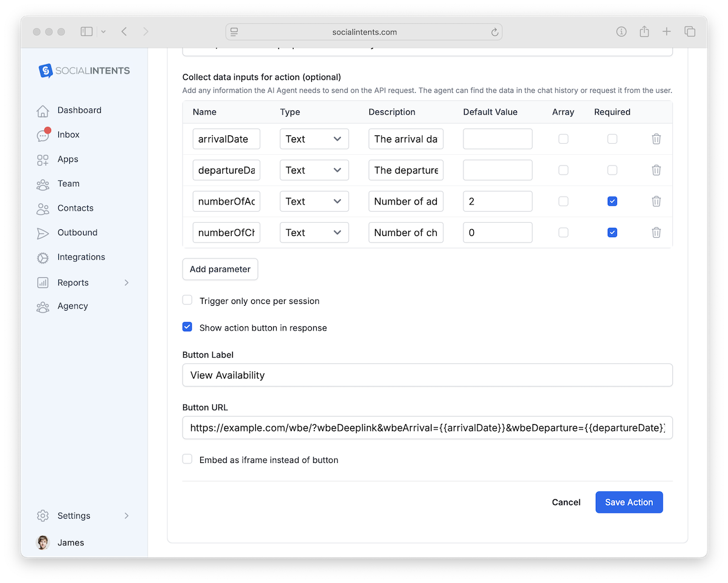Save the action with Save Action
The height and width of the screenshot is (583, 728).
pyautogui.click(x=629, y=502)
